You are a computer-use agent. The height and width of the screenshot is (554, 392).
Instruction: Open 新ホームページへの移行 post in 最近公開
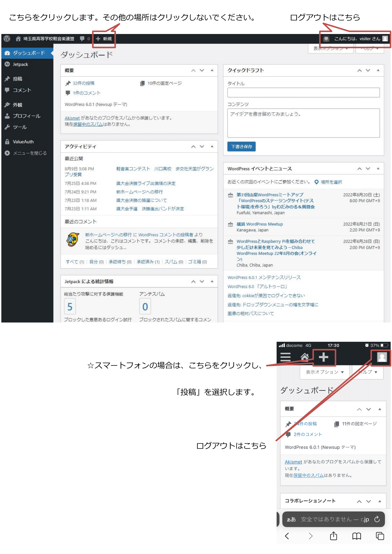click(x=139, y=192)
